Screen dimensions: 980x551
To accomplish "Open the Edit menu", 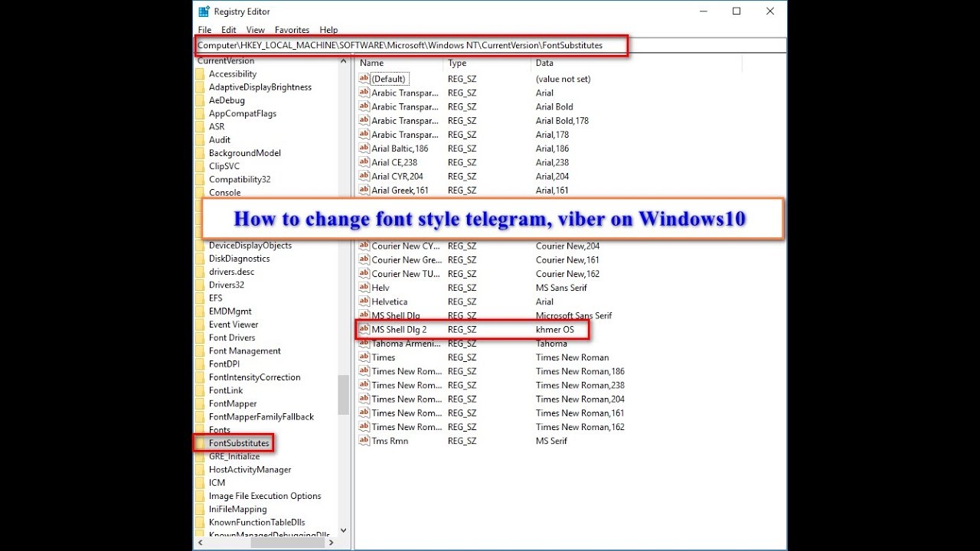I will click(229, 30).
